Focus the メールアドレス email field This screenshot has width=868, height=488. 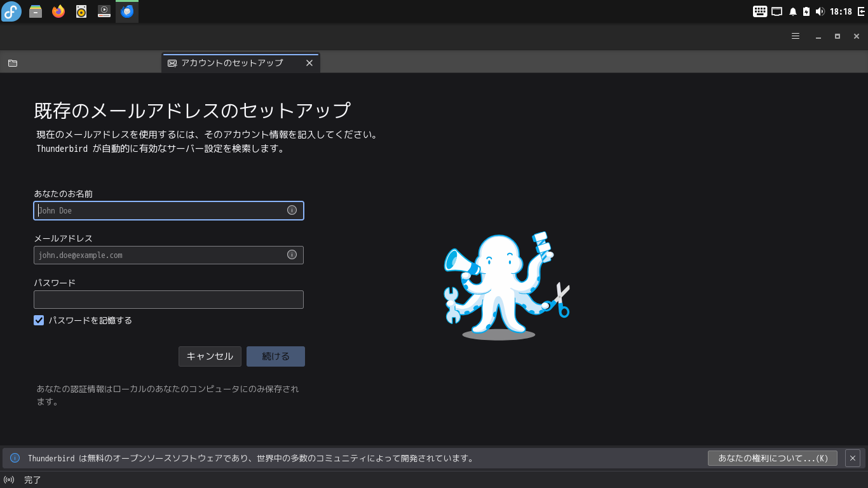point(168,255)
